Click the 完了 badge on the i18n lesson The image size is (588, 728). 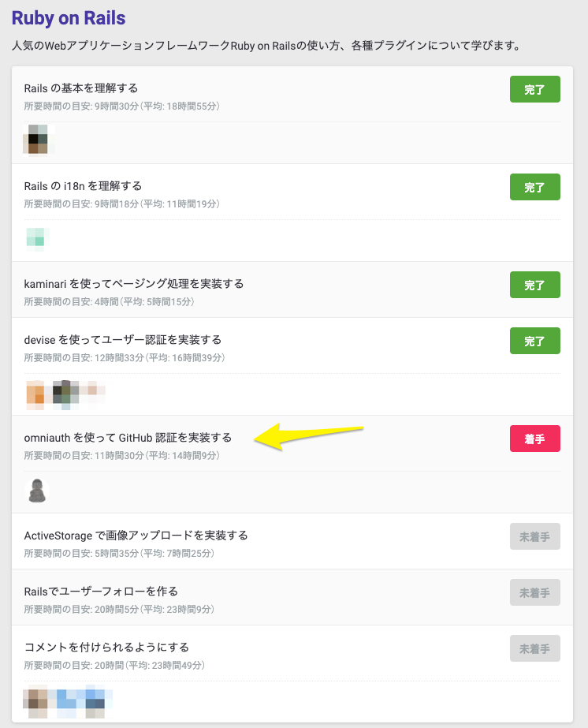point(535,187)
